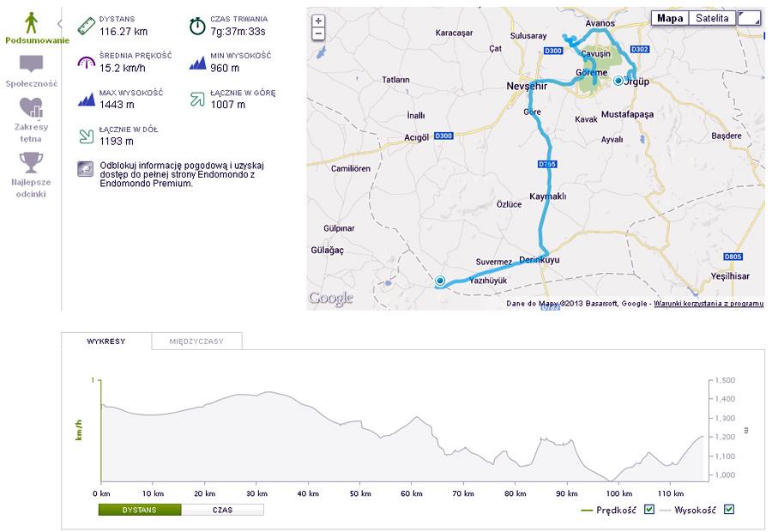
Task: Click the route start marker near Yazıhüyük
Action: click(x=440, y=281)
